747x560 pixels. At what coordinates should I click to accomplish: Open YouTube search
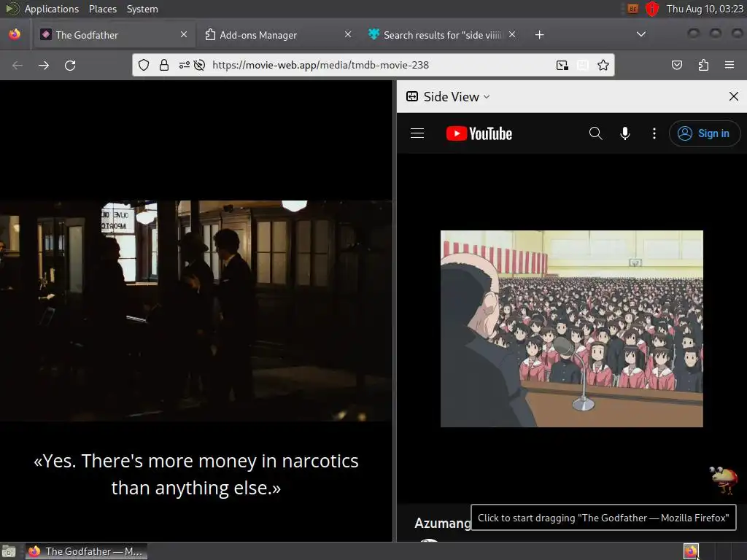[x=595, y=133]
